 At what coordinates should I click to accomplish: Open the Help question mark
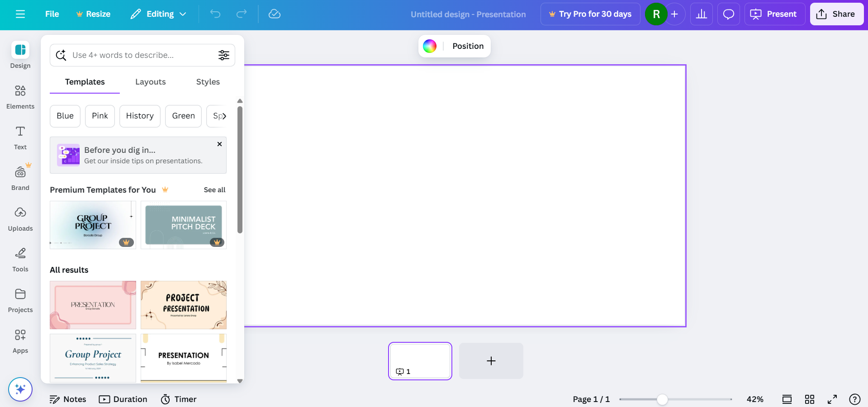(x=855, y=399)
